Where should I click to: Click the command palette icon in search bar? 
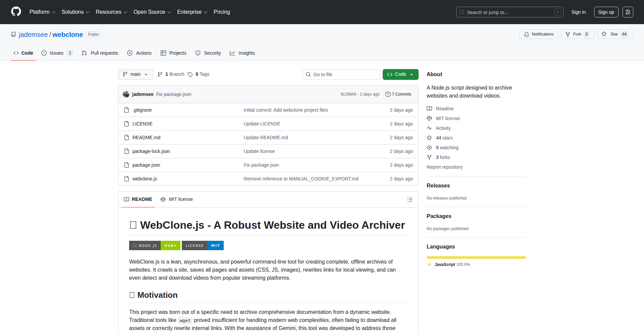tap(557, 12)
